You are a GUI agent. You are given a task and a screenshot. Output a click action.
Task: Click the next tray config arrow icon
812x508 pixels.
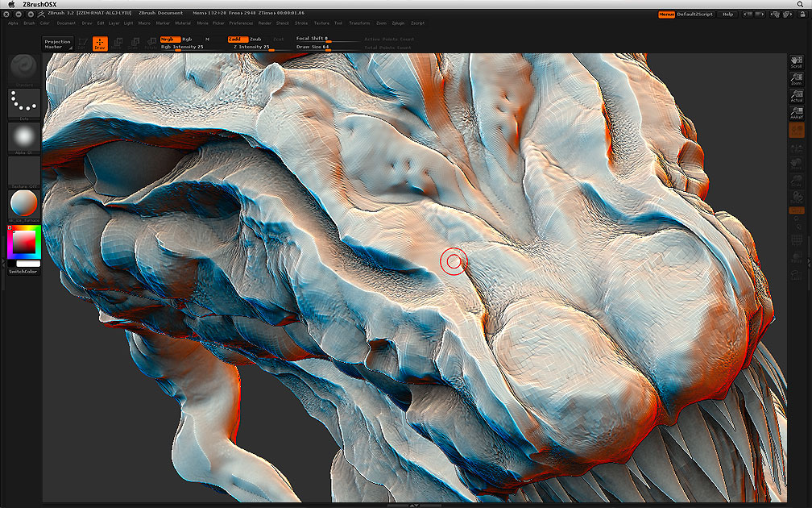(x=760, y=14)
